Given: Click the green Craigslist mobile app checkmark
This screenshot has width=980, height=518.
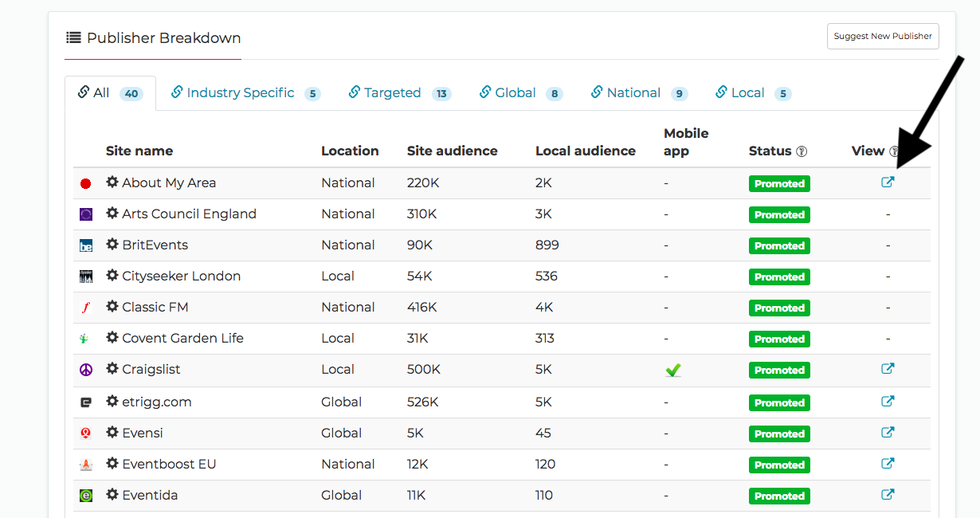Looking at the screenshot, I should [x=673, y=370].
